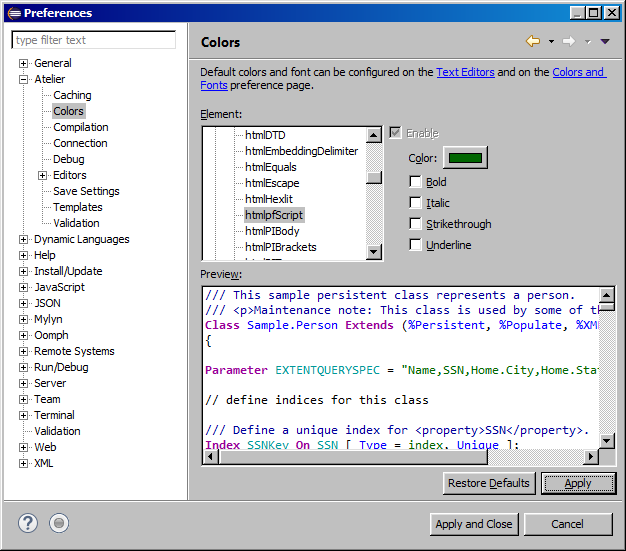Collapse the Atelier tree node
Screen dimensions: 626x551
(24, 79)
